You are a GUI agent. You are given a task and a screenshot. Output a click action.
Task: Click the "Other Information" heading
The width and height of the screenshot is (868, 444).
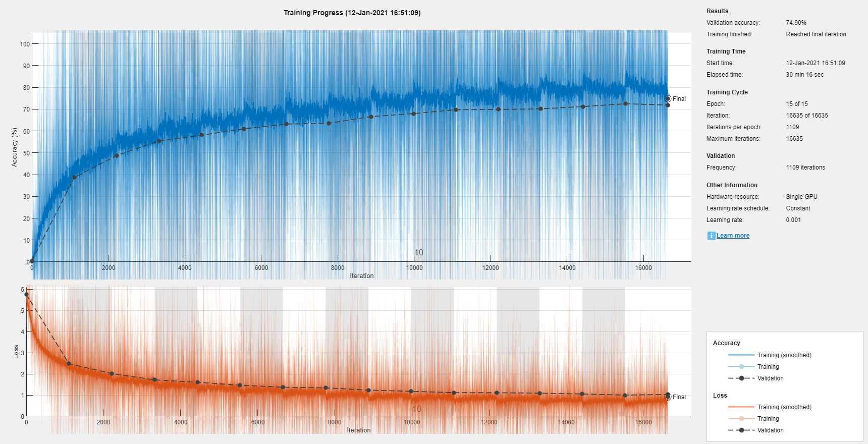pos(732,185)
